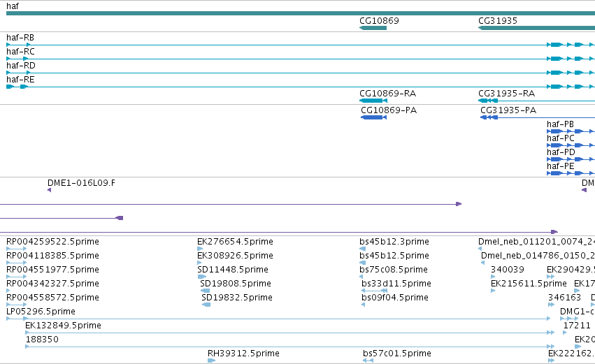Viewport: 595px width, 364px height.
Task: Click the EK276654.5prime label
Action: 235,242
